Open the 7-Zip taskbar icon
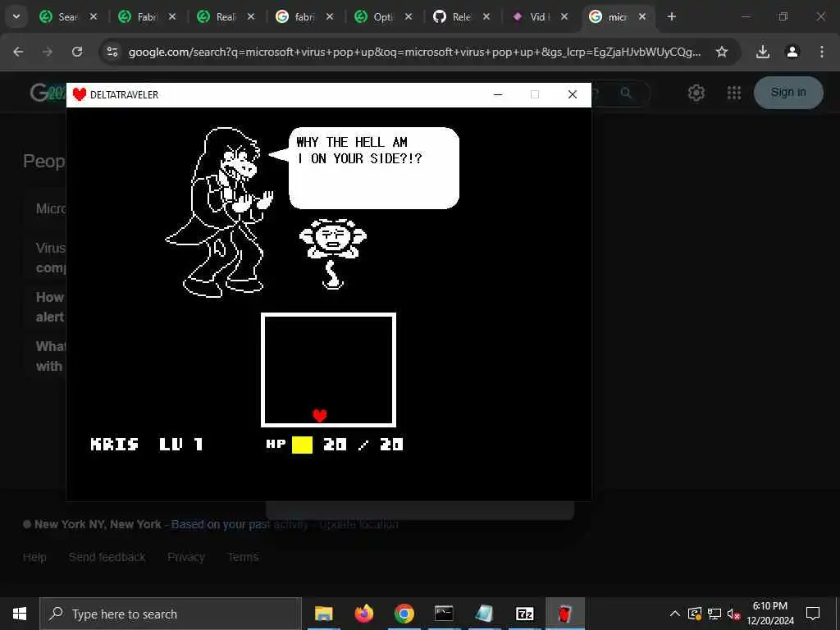The width and height of the screenshot is (840, 630). [x=524, y=614]
